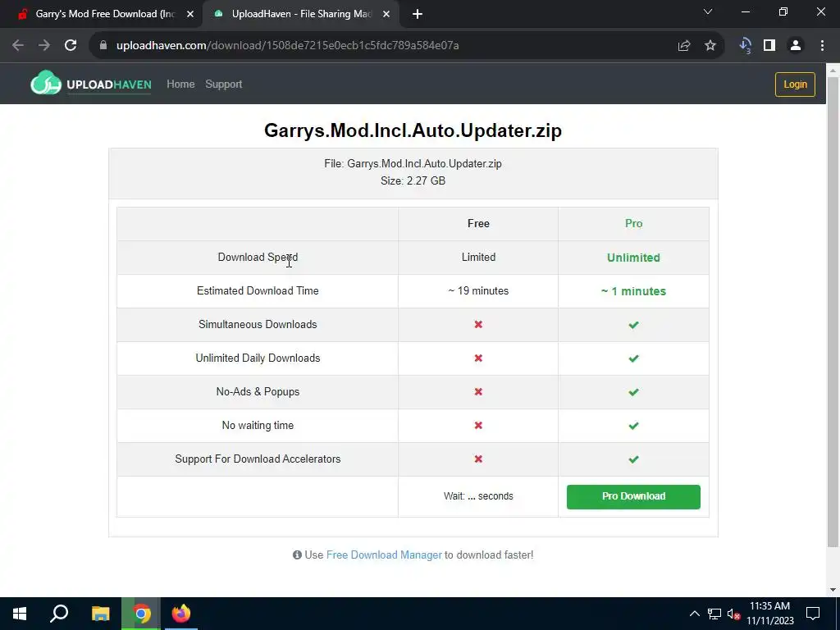Click the red X for No-Ads & Popups
The height and width of the screenshot is (630, 840).
478,391
